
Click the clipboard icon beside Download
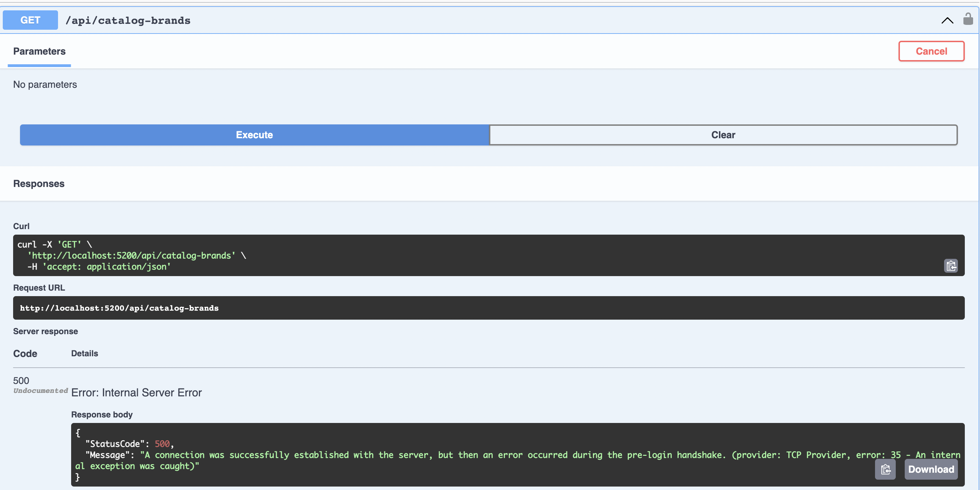[x=885, y=470]
